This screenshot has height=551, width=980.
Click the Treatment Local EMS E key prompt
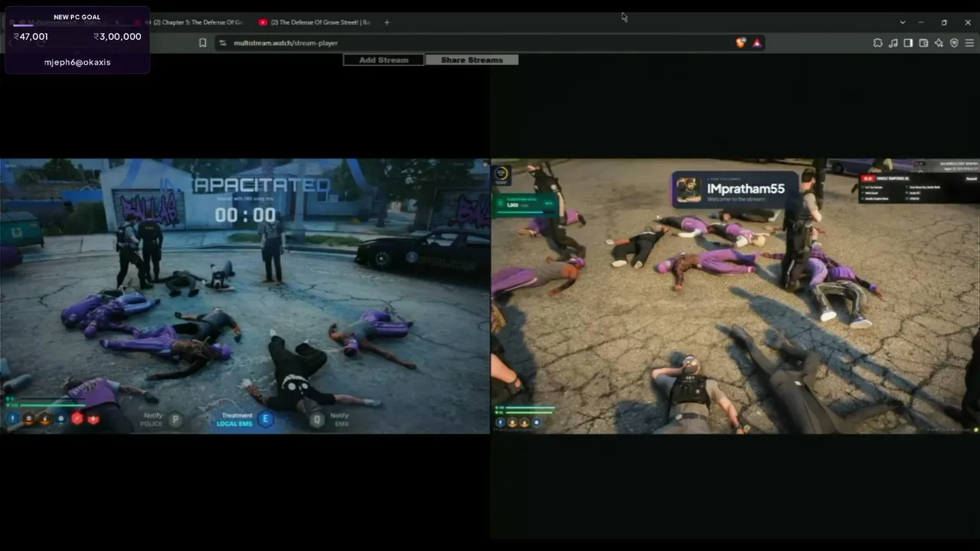point(266,419)
